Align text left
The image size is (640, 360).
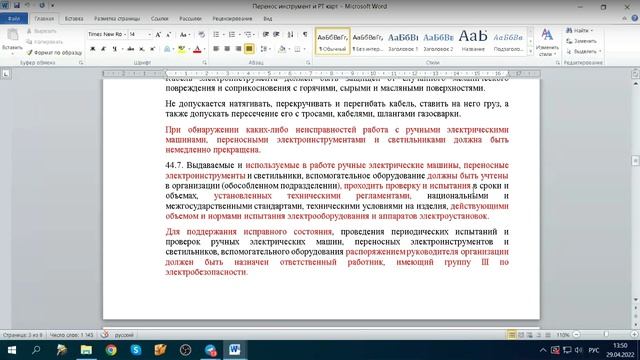click(x=216, y=49)
